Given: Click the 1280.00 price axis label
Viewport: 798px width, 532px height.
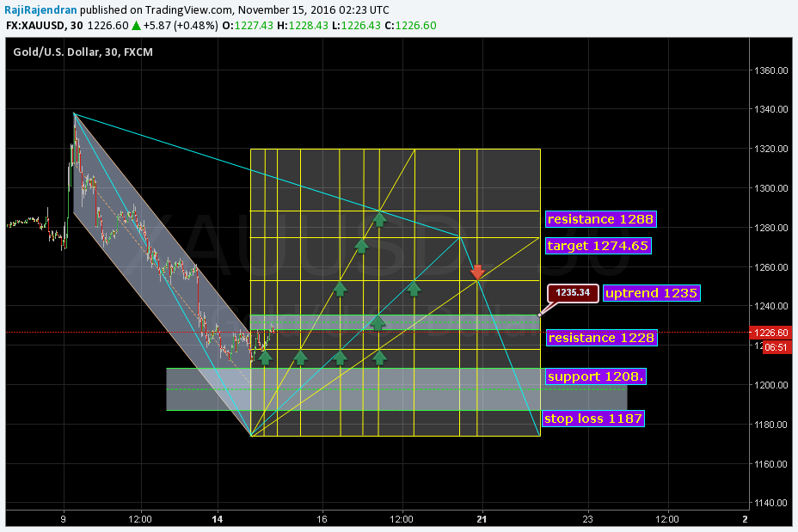Looking at the screenshot, I should [x=770, y=228].
